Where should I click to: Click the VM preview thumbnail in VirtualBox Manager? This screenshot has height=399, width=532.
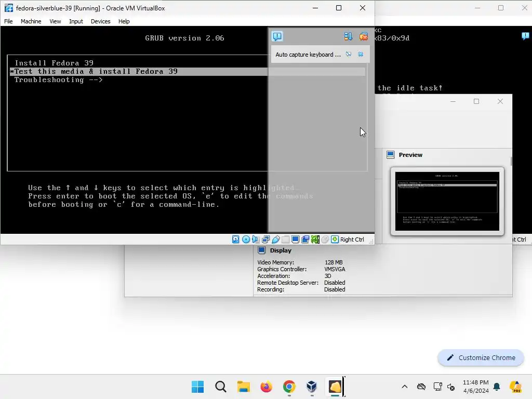(x=447, y=201)
